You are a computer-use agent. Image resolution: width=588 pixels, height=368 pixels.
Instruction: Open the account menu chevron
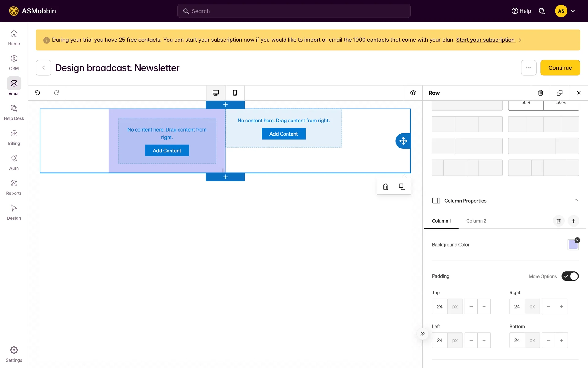pos(573,11)
